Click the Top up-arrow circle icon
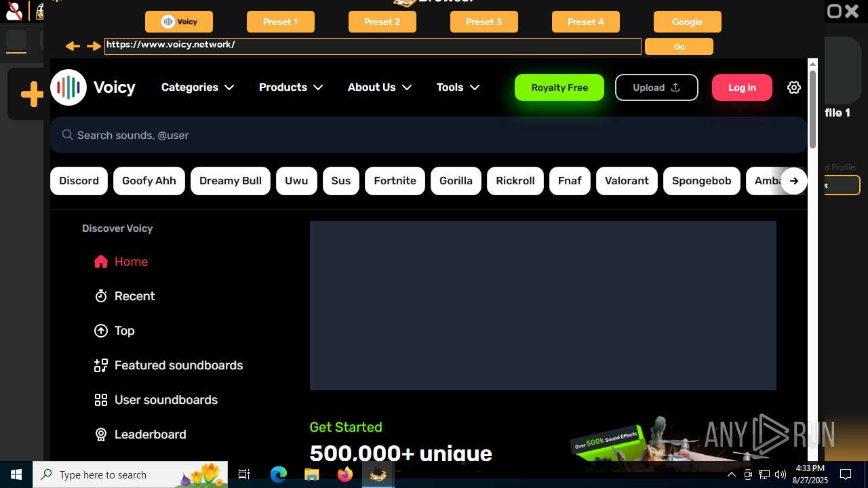 101,331
